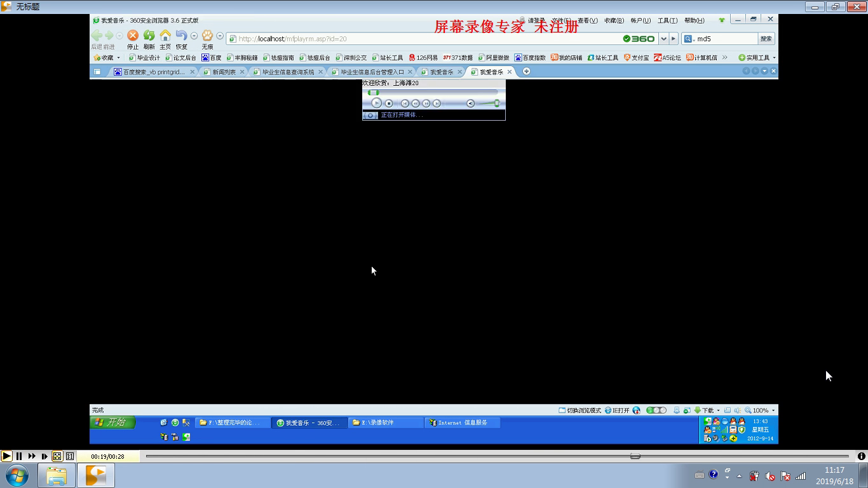Open the 查看(V) menu
Viewport: 868px width, 488px height.
pyautogui.click(x=588, y=20)
